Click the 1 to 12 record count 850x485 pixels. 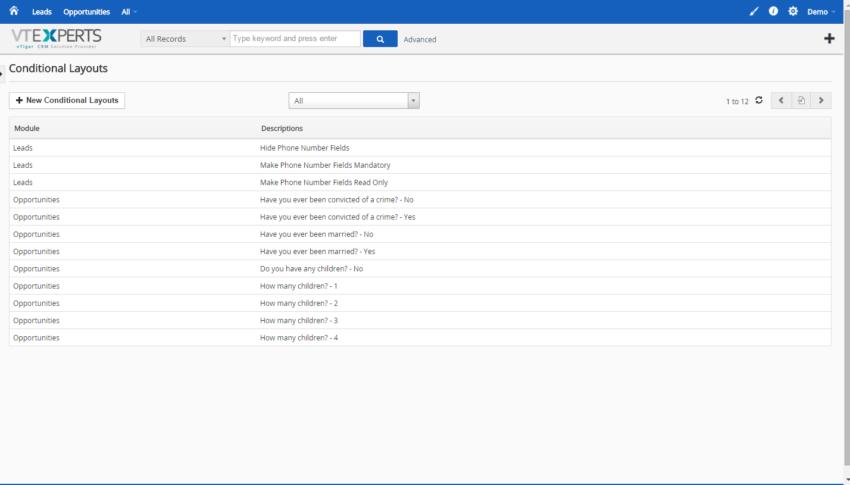737,101
